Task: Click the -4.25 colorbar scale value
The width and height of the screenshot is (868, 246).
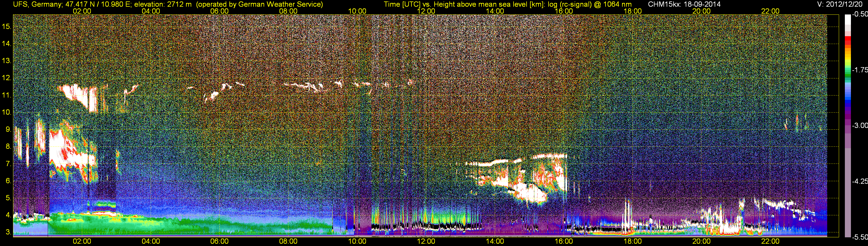Action: 860,181
